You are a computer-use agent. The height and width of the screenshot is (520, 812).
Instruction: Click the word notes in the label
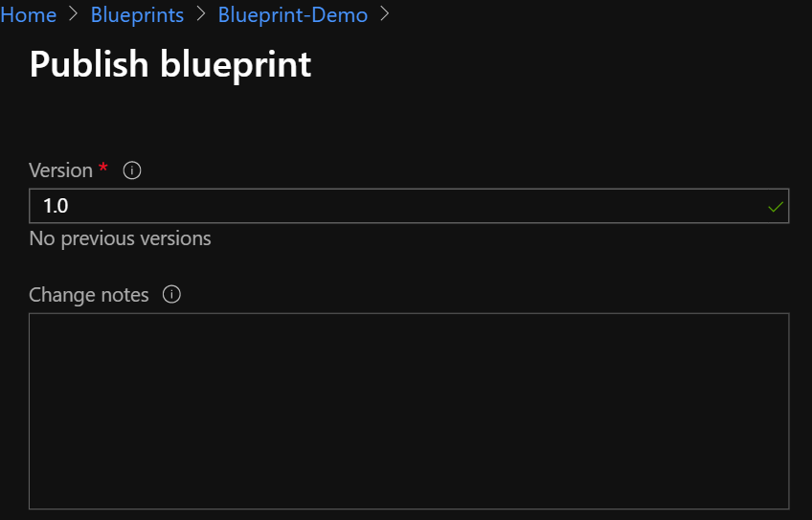(x=124, y=295)
